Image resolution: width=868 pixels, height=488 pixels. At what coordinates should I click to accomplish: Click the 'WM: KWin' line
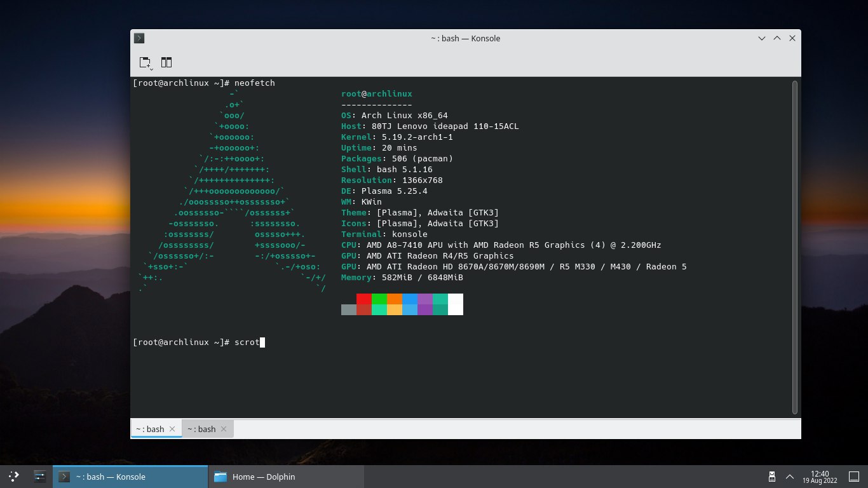362,202
